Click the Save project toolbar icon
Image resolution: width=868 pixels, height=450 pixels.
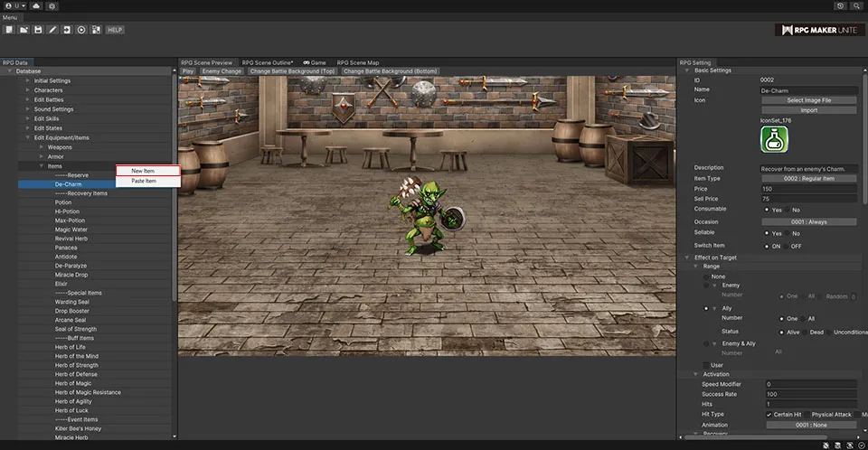pos(38,30)
